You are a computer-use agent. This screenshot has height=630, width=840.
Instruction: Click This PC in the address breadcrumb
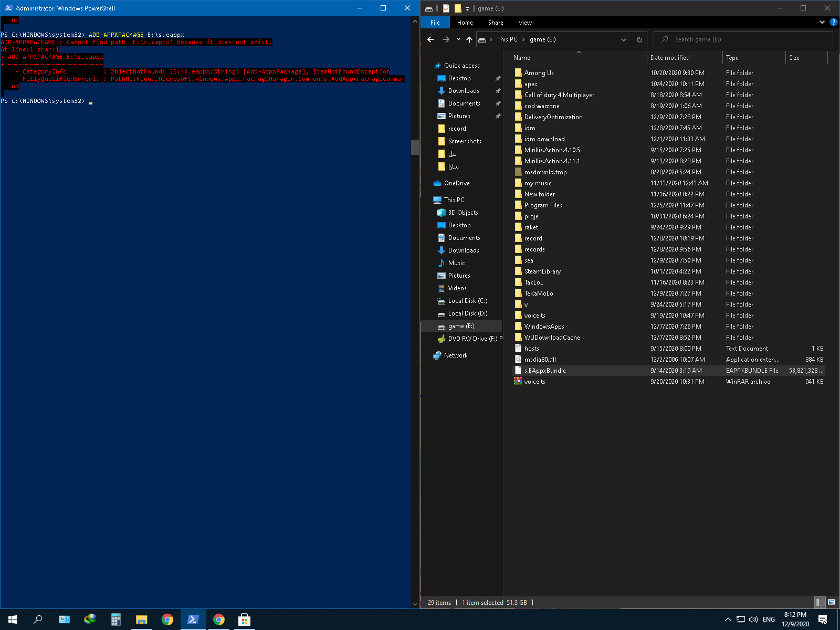[507, 39]
